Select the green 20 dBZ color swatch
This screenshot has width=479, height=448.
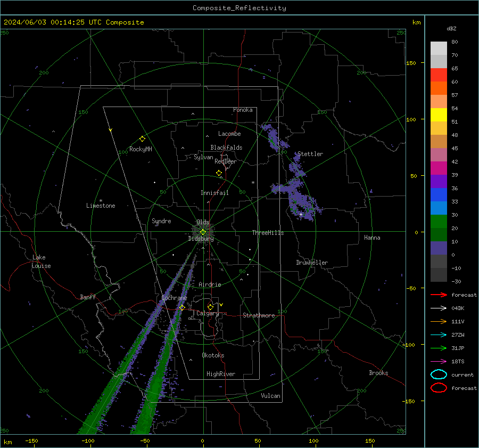click(x=439, y=222)
